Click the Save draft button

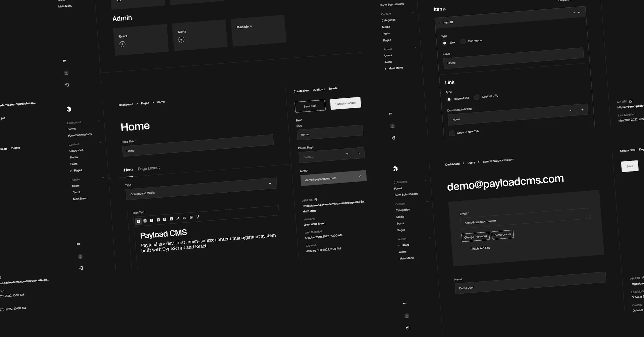(310, 106)
